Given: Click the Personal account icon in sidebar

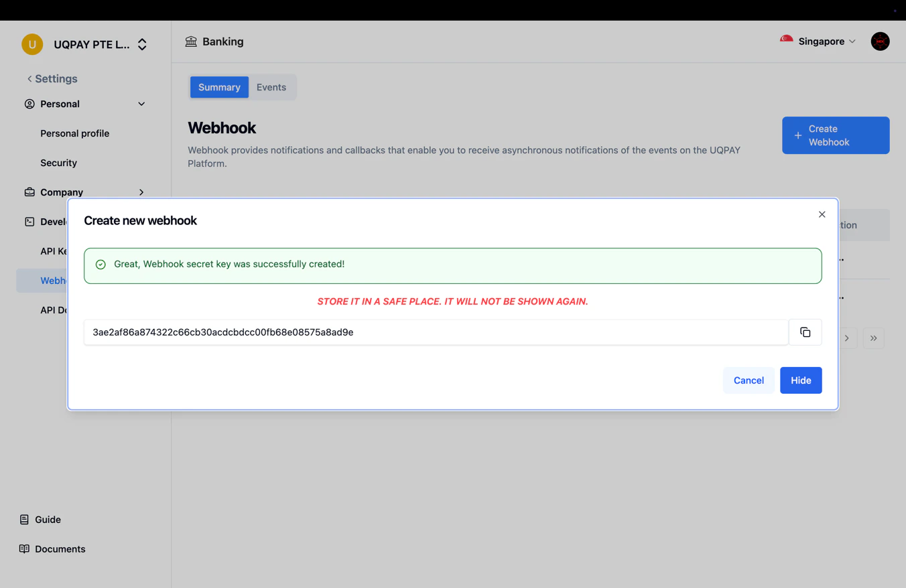Looking at the screenshot, I should (29, 104).
